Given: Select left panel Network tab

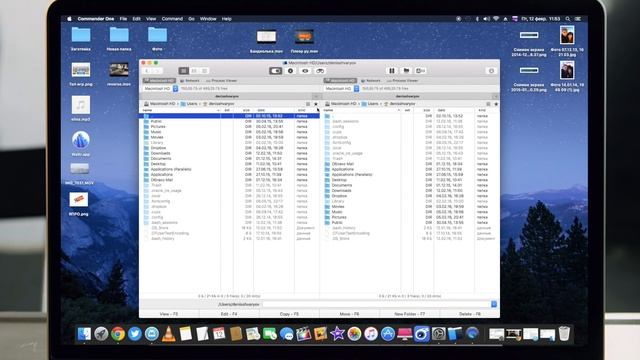Looking at the screenshot, I should (190, 80).
